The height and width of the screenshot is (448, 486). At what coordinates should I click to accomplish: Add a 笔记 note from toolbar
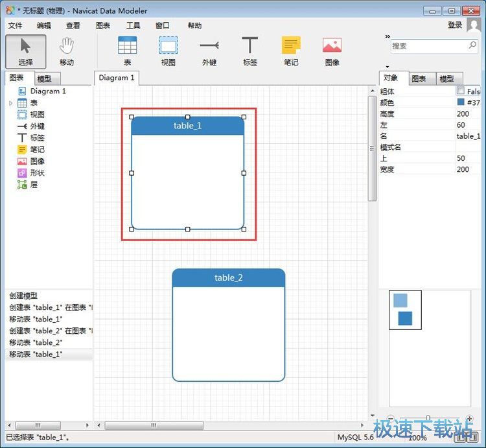tap(291, 51)
